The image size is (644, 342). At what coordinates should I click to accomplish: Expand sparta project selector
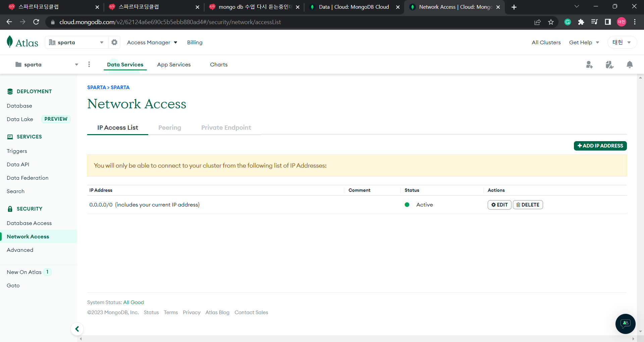[47, 64]
